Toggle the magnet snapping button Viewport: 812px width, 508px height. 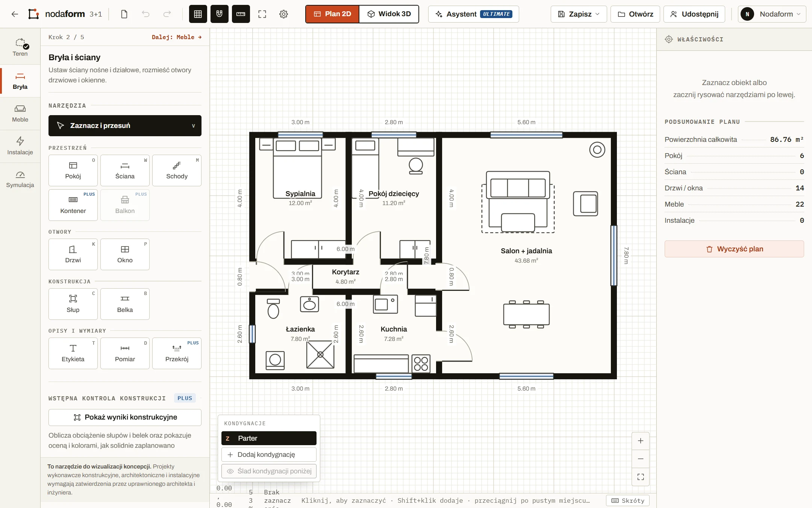tap(220, 14)
